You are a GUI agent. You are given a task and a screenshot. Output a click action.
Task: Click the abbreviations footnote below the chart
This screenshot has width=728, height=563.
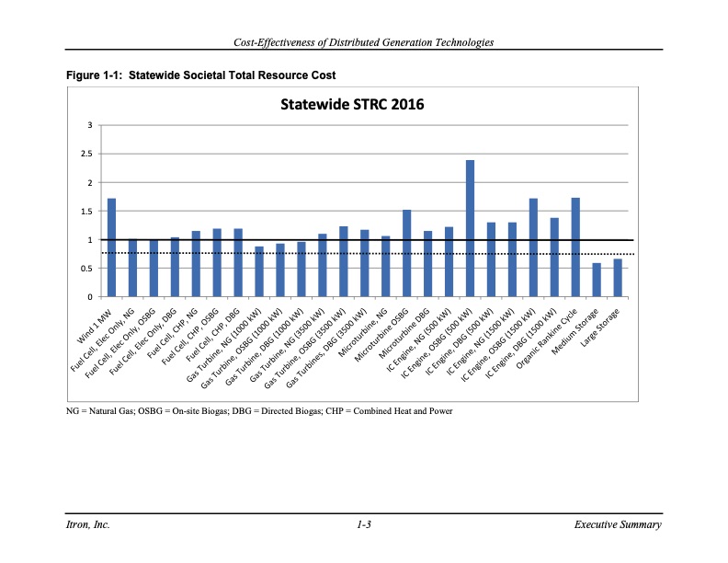[259, 411]
